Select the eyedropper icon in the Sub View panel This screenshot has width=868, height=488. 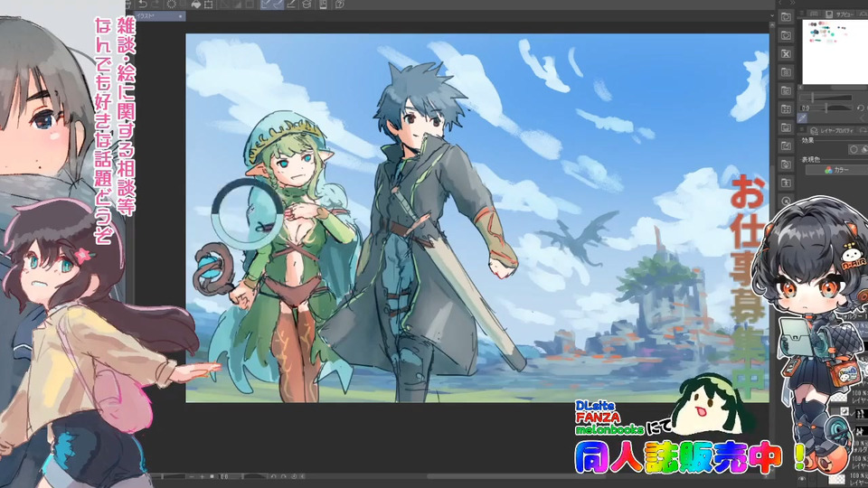click(x=802, y=117)
